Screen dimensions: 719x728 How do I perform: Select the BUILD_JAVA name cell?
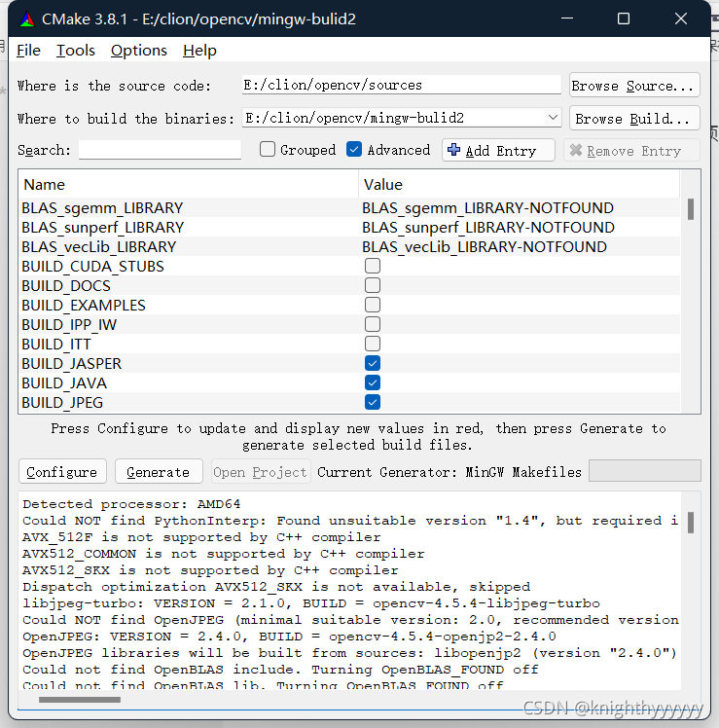pos(189,383)
